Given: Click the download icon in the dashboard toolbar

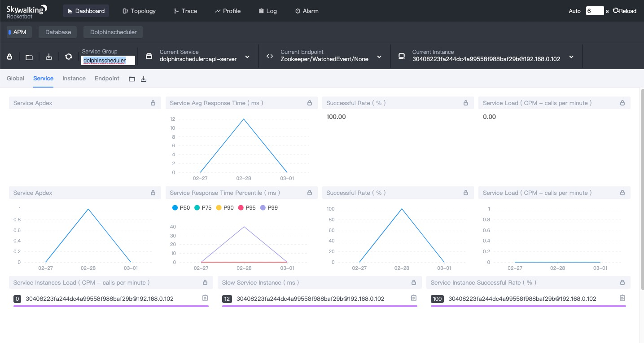Looking at the screenshot, I should (49, 57).
